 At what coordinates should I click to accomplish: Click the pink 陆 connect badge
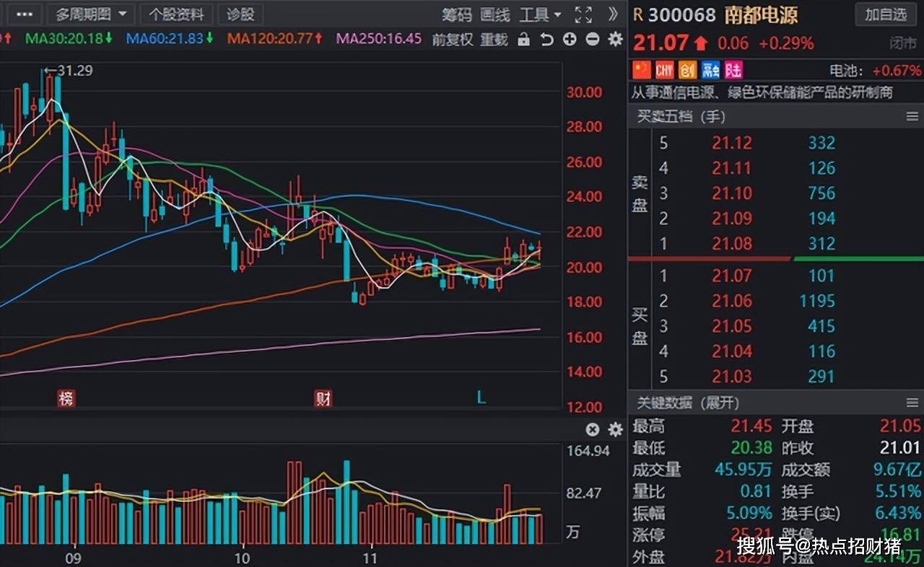[x=734, y=70]
